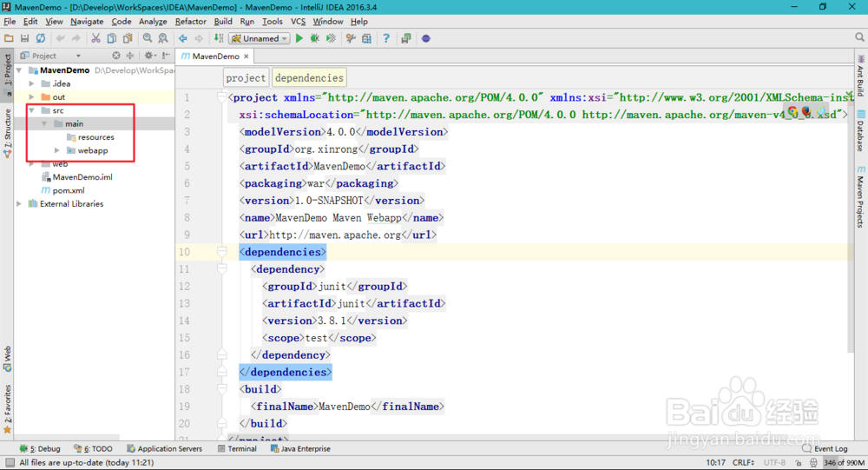Run the Unnamed configuration with green play
868x470 pixels.
tap(299, 38)
